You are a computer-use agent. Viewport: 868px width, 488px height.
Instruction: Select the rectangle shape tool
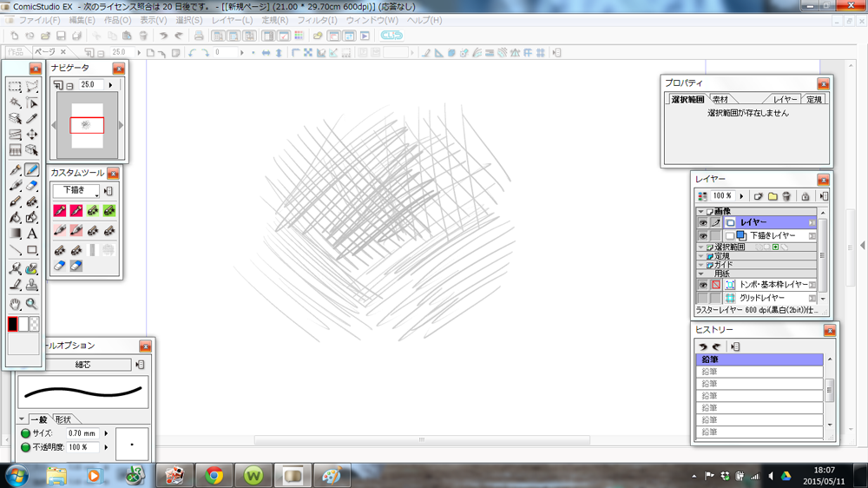coord(32,250)
